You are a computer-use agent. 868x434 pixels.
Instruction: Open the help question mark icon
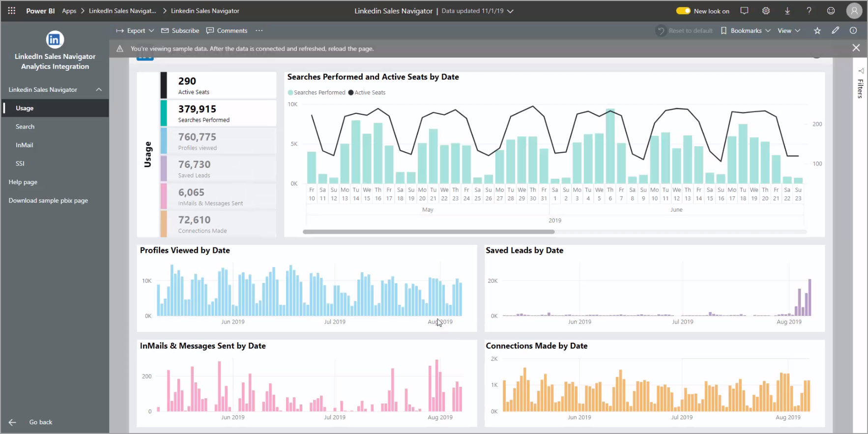click(809, 11)
